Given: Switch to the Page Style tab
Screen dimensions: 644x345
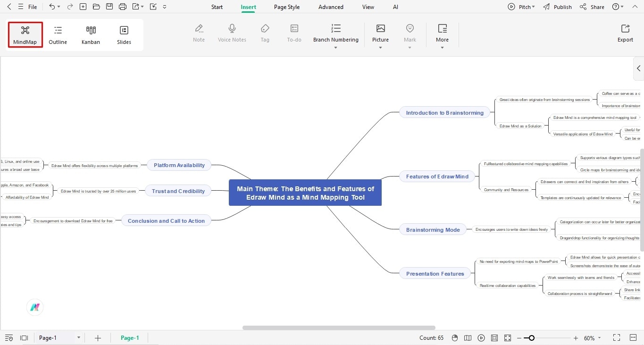Looking at the screenshot, I should [x=287, y=7].
